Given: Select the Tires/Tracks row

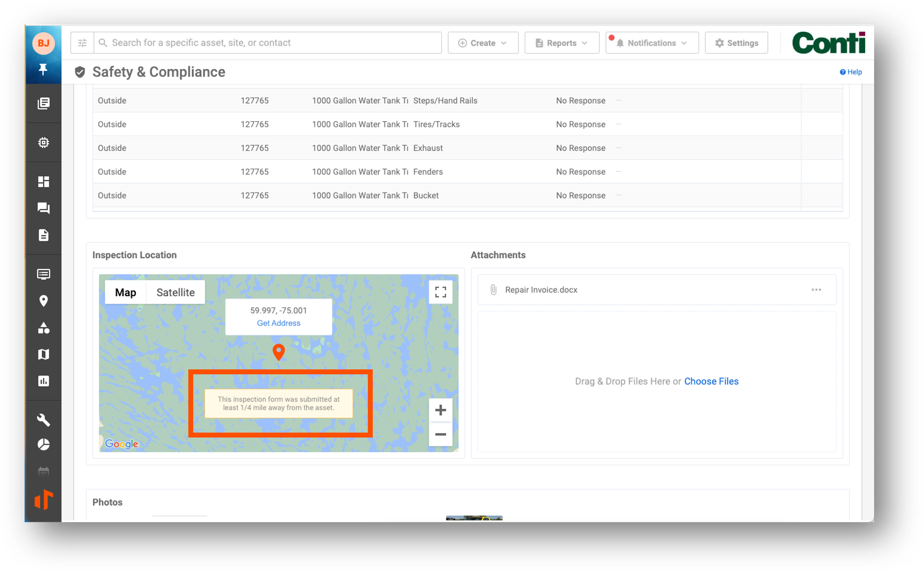Looking at the screenshot, I should coord(468,124).
